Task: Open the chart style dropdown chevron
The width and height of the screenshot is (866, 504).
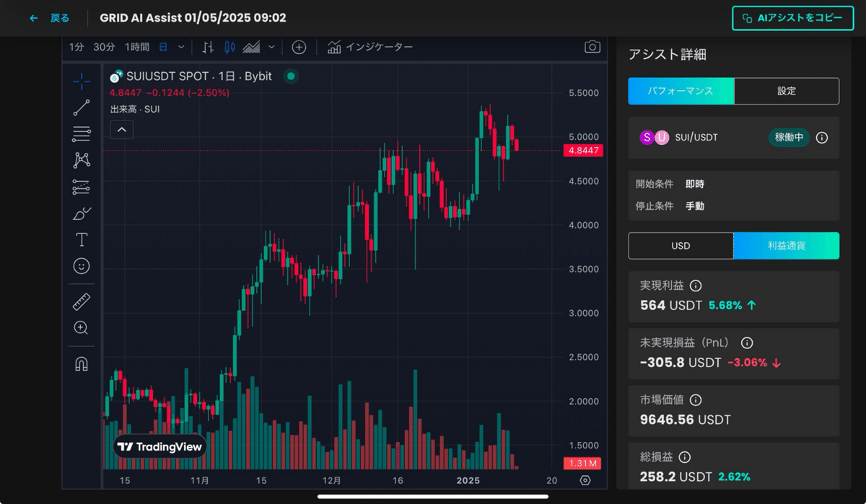Action: pos(271,47)
